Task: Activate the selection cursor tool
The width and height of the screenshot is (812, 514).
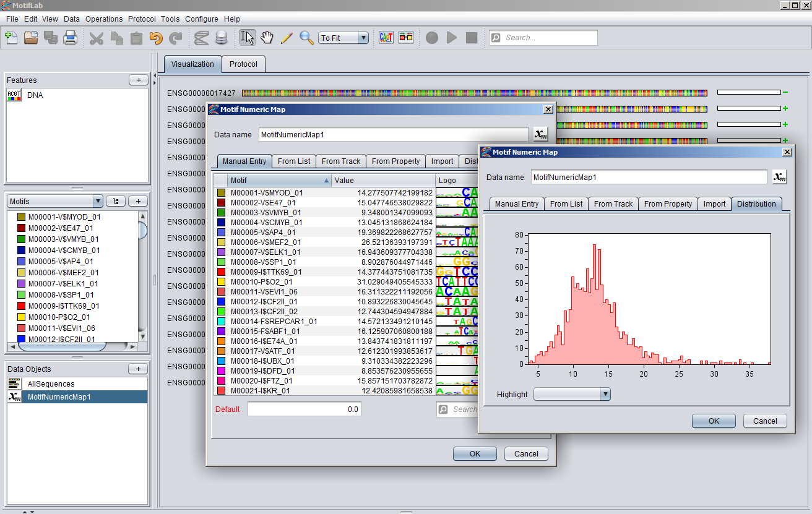Action: 248,38
